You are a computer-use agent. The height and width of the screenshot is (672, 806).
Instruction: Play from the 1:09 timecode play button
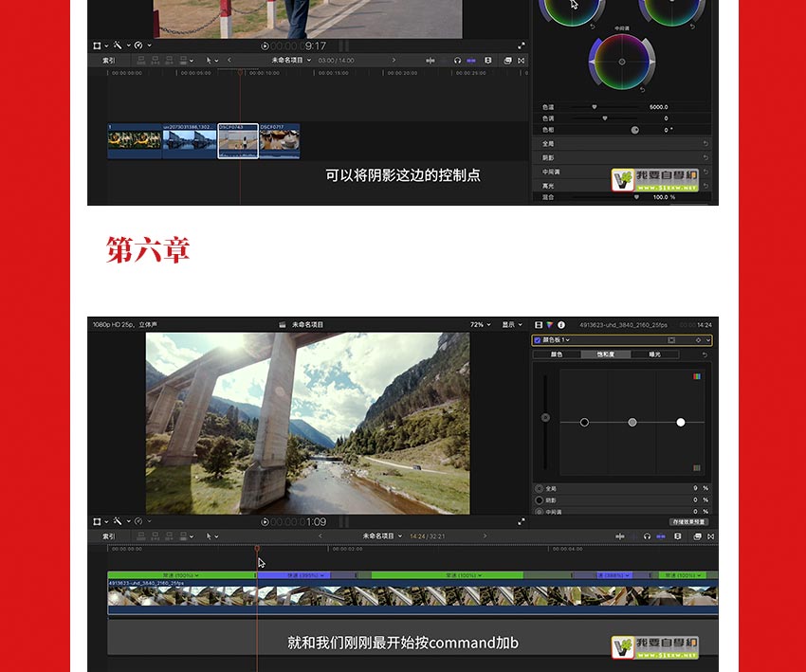click(265, 522)
